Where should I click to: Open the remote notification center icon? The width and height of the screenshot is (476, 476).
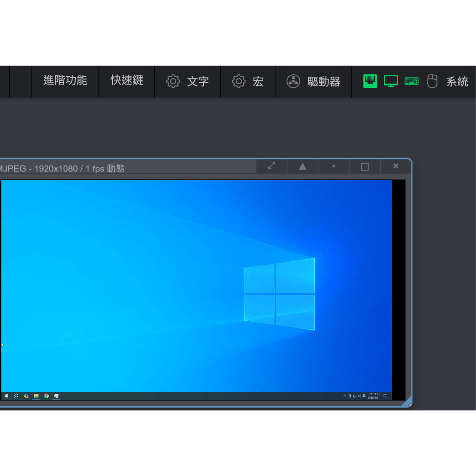385,396
